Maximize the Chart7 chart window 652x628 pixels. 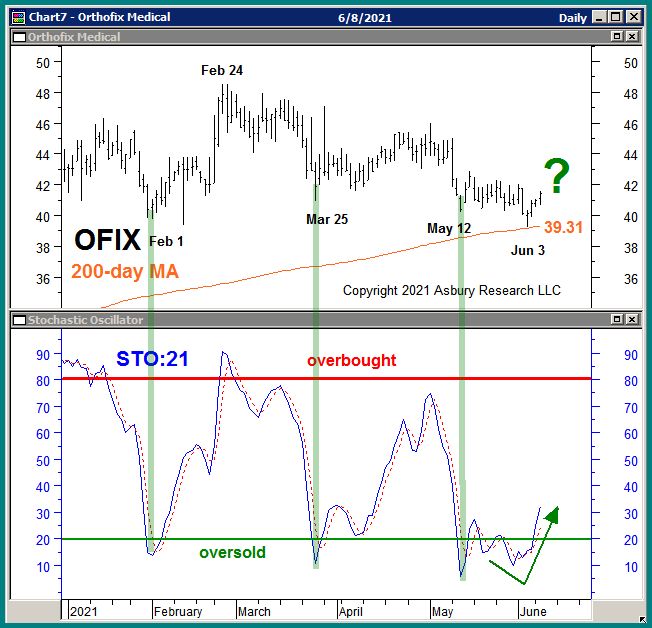pyautogui.click(x=615, y=17)
